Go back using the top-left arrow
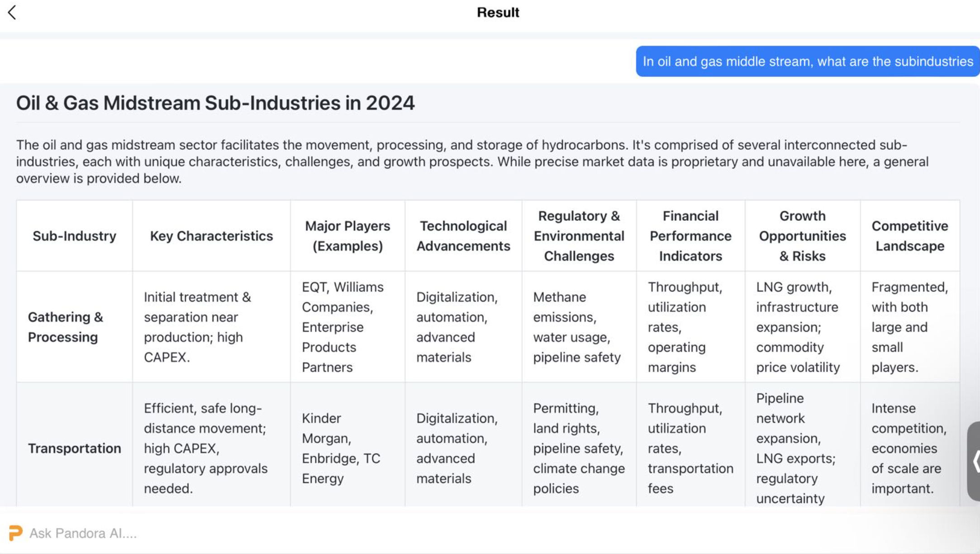980x554 pixels. click(12, 13)
